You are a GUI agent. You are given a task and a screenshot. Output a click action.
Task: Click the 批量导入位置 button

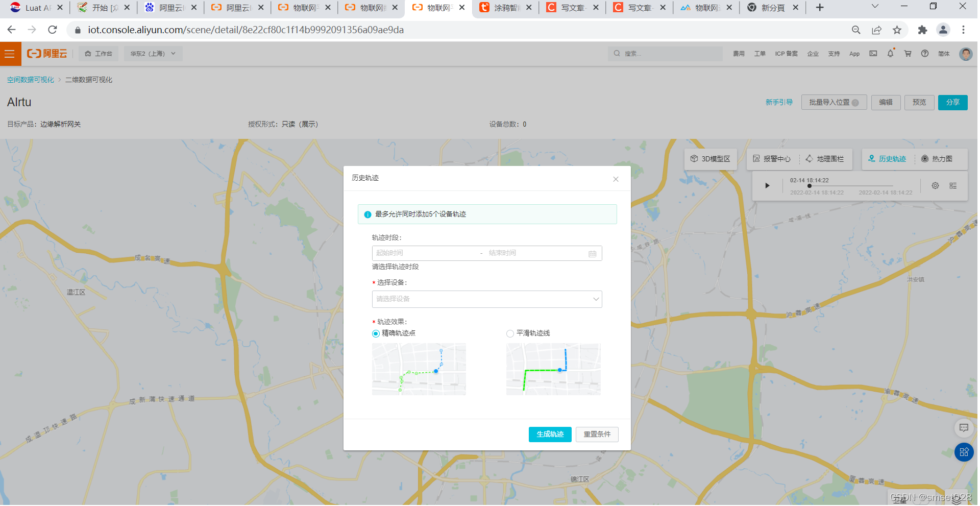pos(834,103)
